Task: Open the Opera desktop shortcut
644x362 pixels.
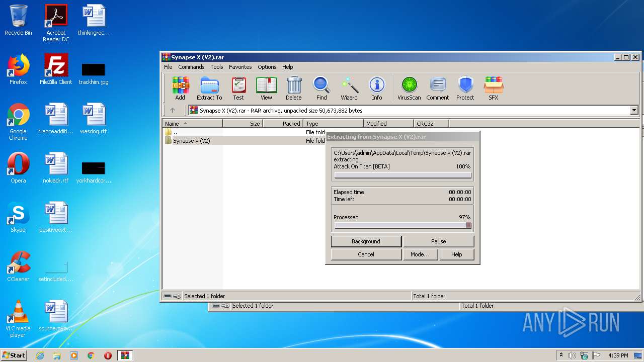Action: pos(18,168)
